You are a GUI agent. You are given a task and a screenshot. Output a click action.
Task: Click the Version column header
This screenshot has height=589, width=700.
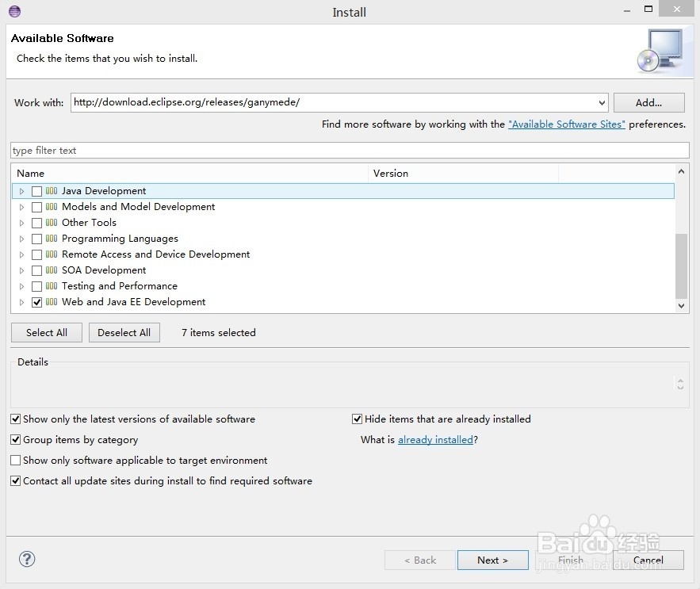464,173
